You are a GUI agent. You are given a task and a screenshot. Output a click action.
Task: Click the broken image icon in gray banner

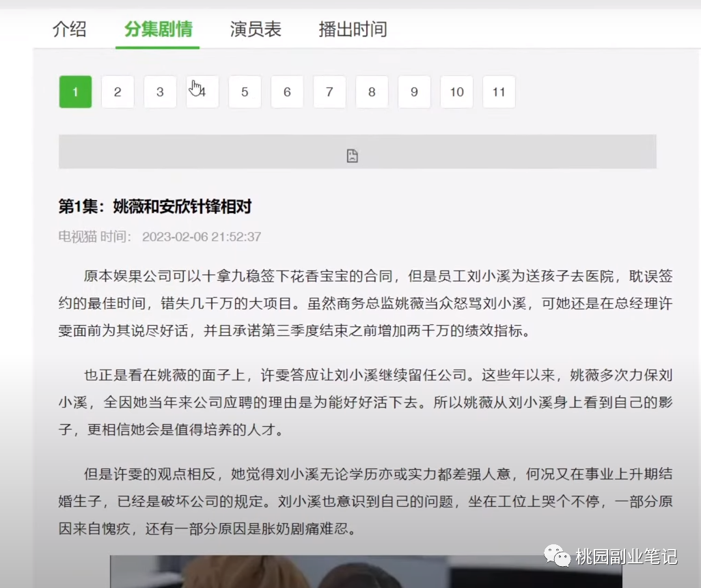353,156
